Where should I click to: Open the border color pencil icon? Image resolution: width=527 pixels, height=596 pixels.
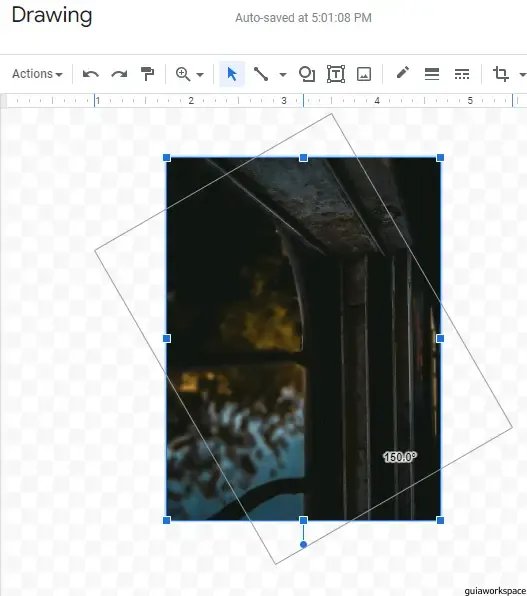coord(403,73)
